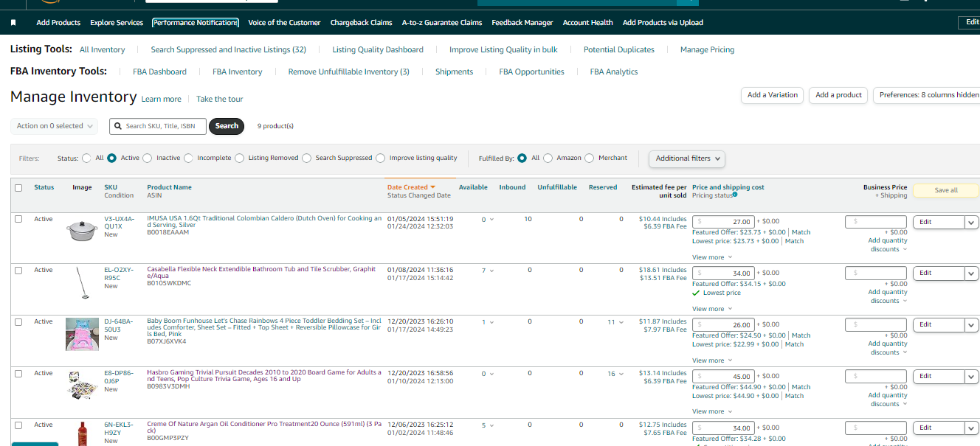Select the All status radio button

pyautogui.click(x=87, y=158)
